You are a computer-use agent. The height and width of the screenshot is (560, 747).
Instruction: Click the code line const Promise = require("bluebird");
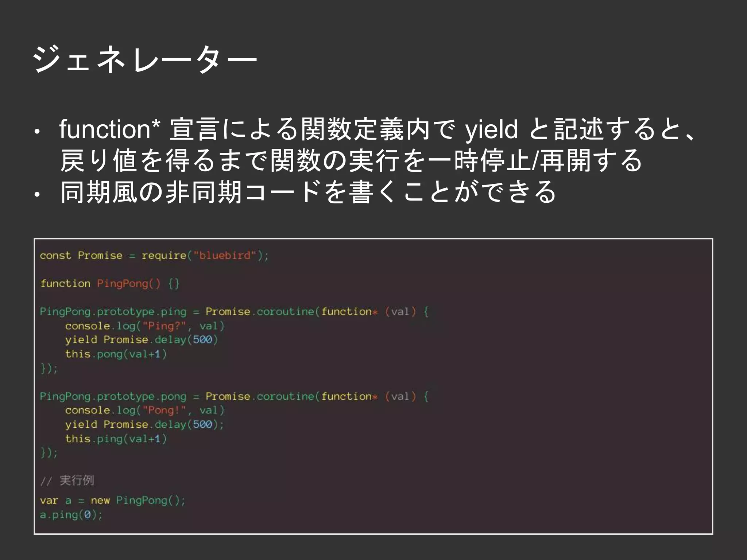click(x=154, y=256)
